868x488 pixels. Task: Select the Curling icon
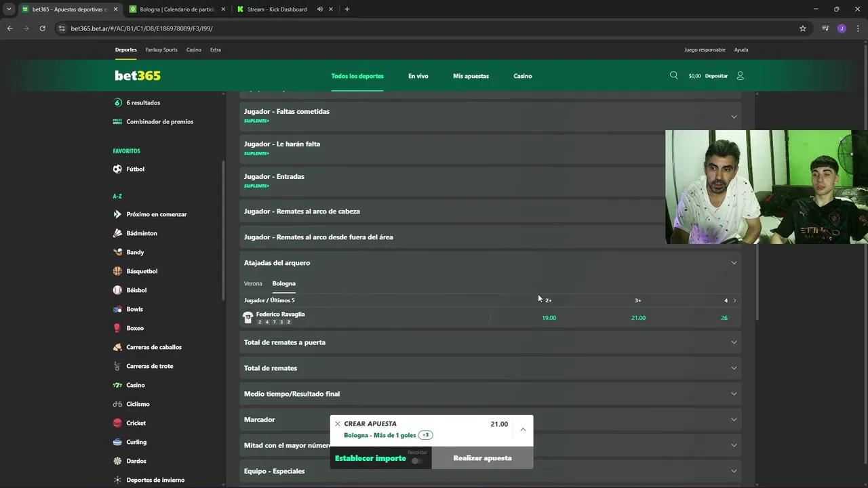pos(117,442)
